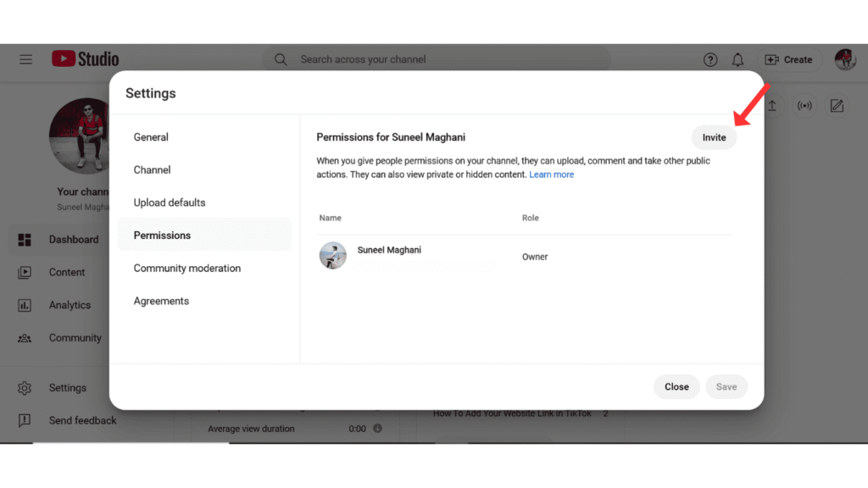Open the Help question mark icon

tap(710, 60)
